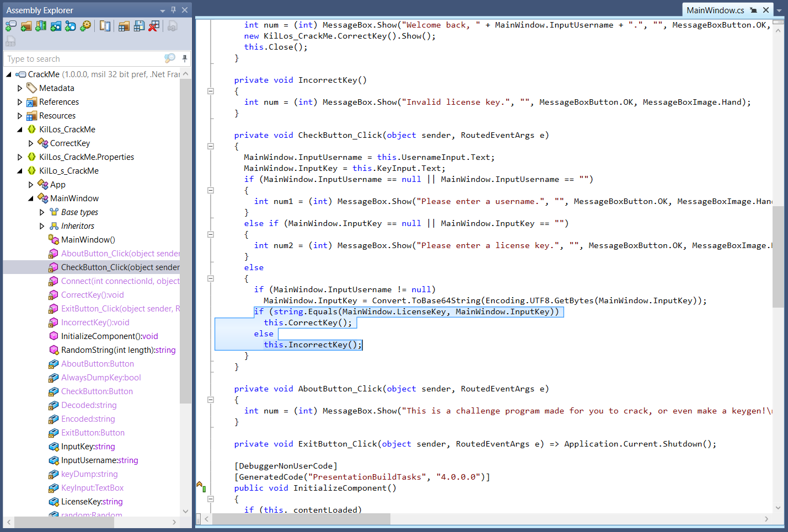Collapse the KilLos_CrackMe namespace
This screenshot has width=788, height=532.
20,130
